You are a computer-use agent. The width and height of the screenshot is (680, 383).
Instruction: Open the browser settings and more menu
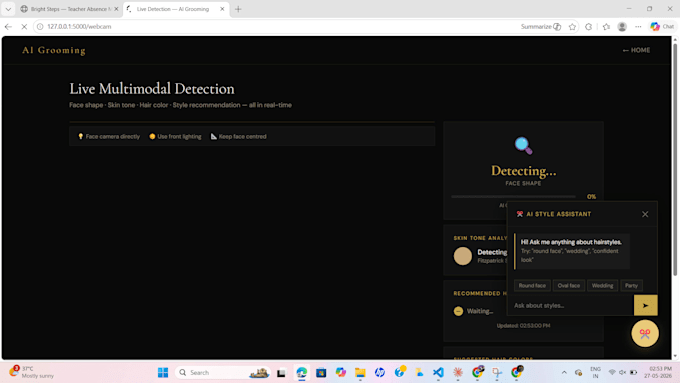[638, 27]
